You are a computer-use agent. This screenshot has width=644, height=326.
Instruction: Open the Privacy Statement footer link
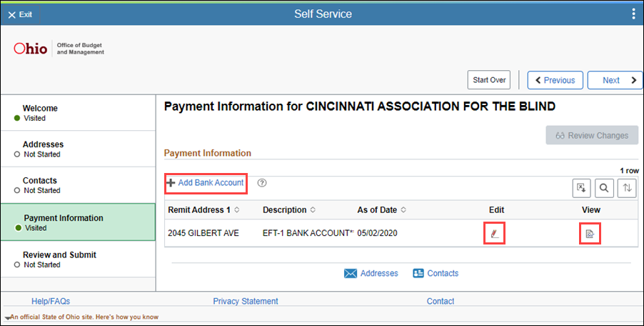click(x=245, y=301)
